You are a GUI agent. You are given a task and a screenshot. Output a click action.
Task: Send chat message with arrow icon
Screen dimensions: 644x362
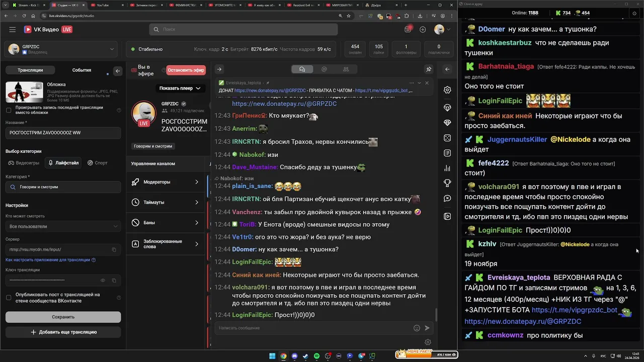coord(427,328)
